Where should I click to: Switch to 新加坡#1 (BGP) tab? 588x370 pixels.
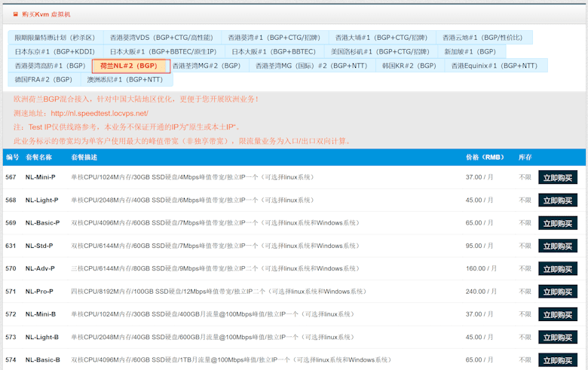(x=471, y=52)
